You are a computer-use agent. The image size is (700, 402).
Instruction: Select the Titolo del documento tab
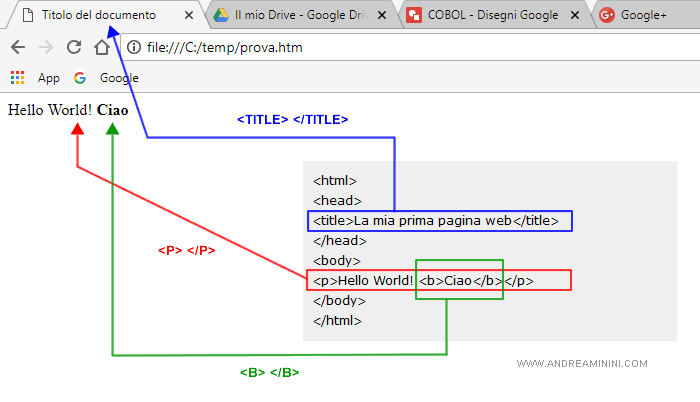[98, 16]
